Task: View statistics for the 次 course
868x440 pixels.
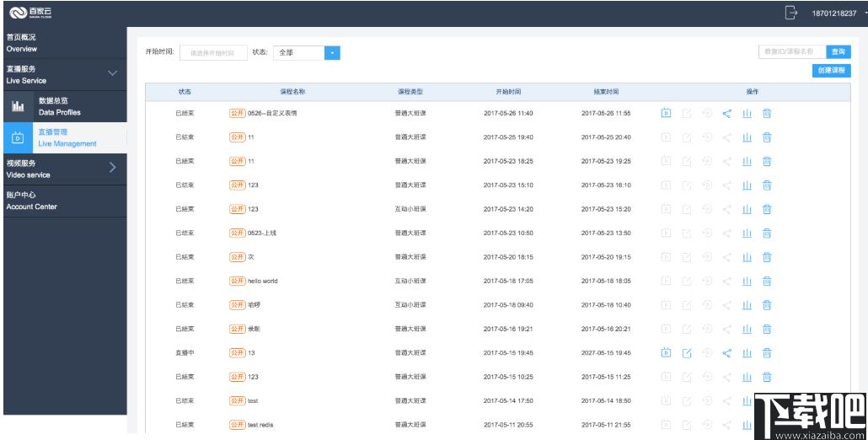Action: click(x=747, y=257)
